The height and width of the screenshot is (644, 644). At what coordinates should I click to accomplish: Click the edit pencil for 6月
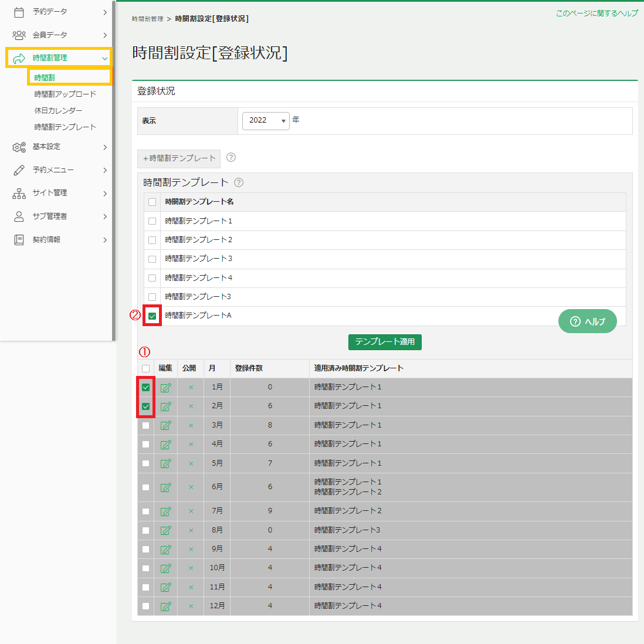(x=165, y=487)
